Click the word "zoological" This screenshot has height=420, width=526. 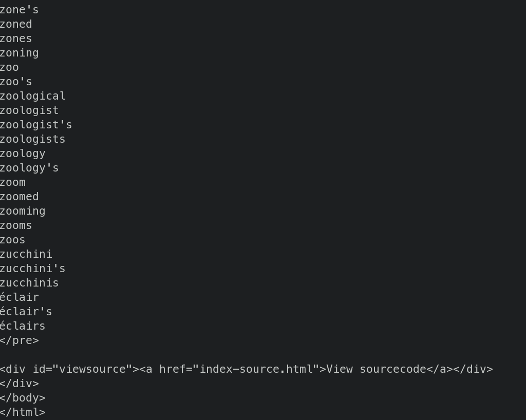click(33, 96)
